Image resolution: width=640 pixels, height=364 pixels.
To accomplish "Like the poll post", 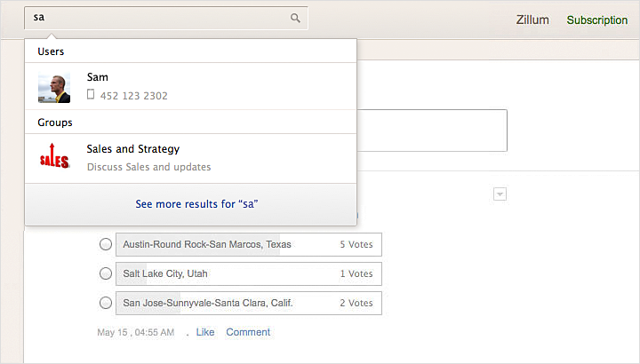I will pyautogui.click(x=205, y=332).
